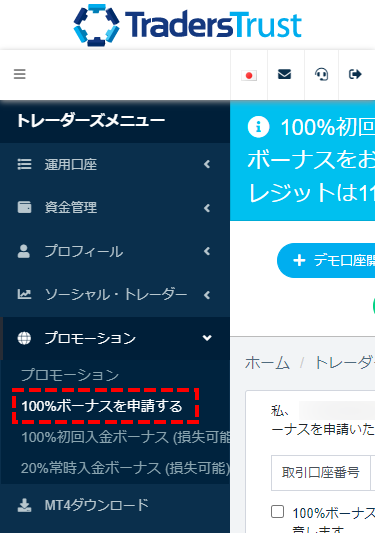Viewport: 375px width, 533px height.
Task: Click the wallet icon beside 資金管理
Action: pos(24,207)
